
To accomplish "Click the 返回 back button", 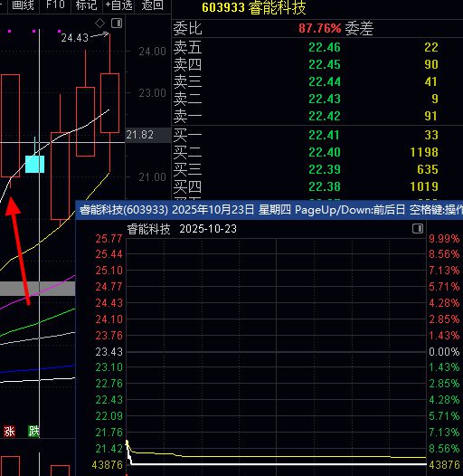I will (153, 5).
